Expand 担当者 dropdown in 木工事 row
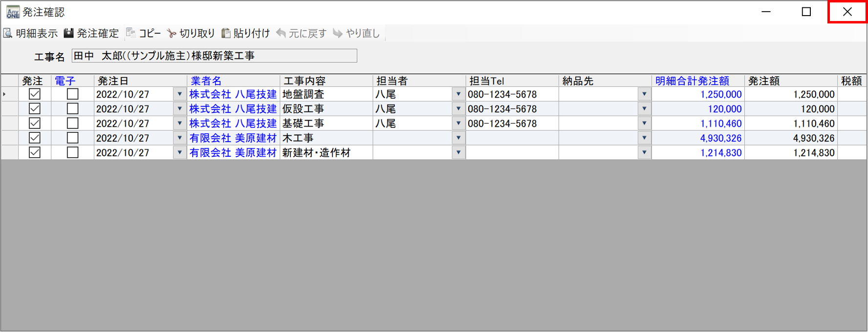This screenshot has width=868, height=332. (x=458, y=138)
